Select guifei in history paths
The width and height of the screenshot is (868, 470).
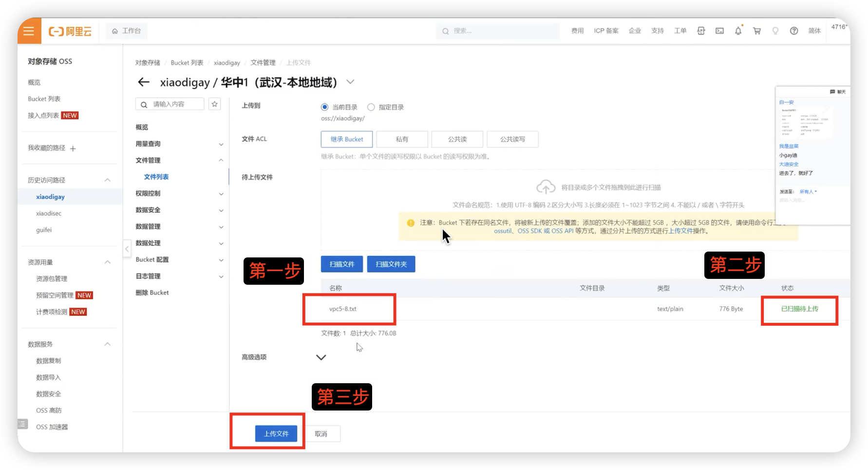(x=44, y=230)
